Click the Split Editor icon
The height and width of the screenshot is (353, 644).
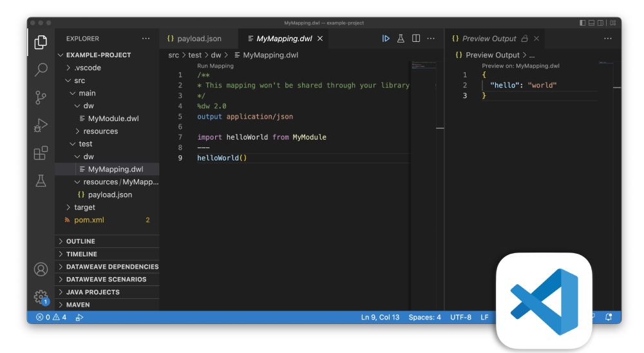pyautogui.click(x=416, y=38)
